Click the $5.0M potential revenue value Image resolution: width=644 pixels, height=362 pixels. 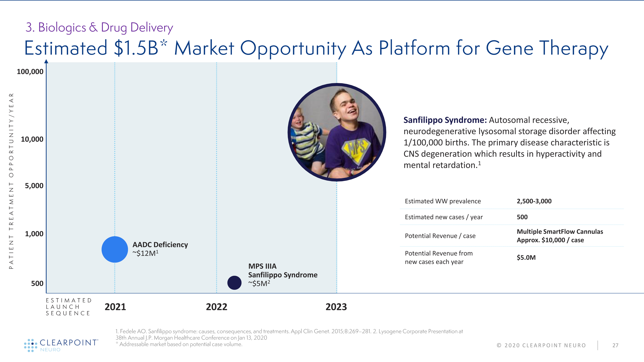526,257
